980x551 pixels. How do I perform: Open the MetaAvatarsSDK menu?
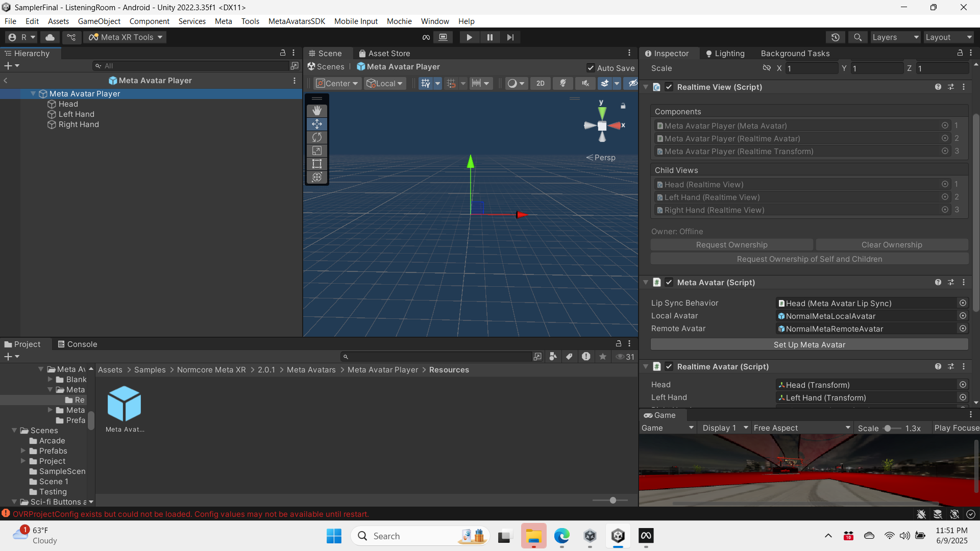point(297,21)
